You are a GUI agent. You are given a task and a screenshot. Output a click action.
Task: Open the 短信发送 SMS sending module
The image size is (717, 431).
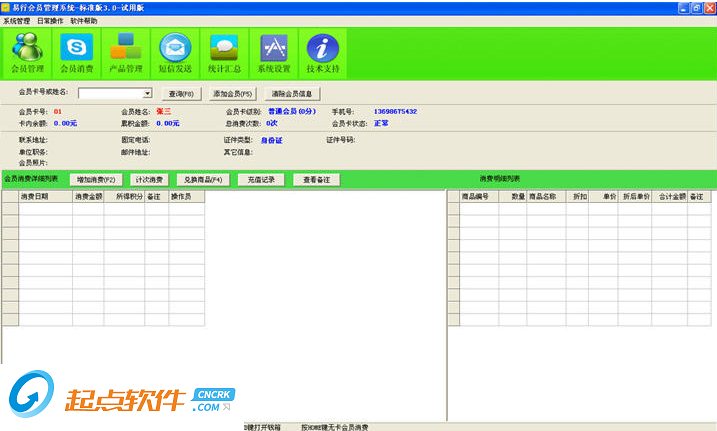click(175, 53)
